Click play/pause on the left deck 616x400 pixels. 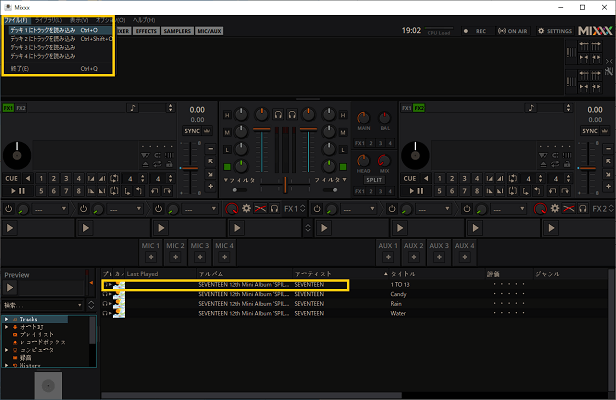18,191
